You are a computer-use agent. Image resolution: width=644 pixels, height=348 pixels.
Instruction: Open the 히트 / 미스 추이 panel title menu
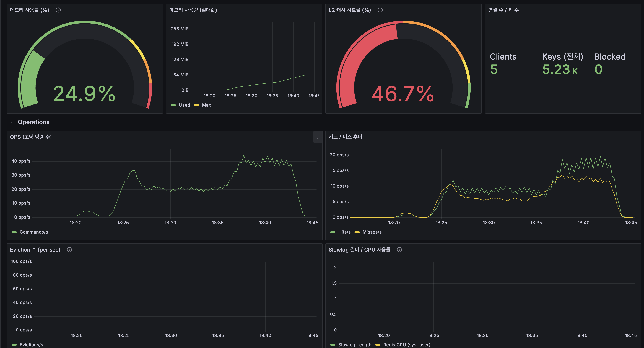point(345,137)
